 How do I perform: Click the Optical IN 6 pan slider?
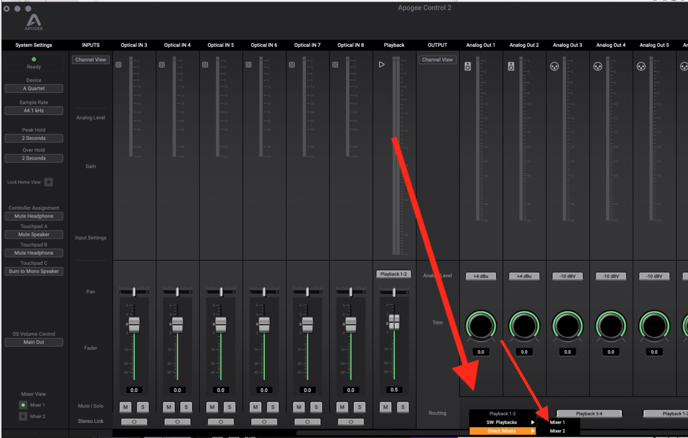[x=264, y=292]
